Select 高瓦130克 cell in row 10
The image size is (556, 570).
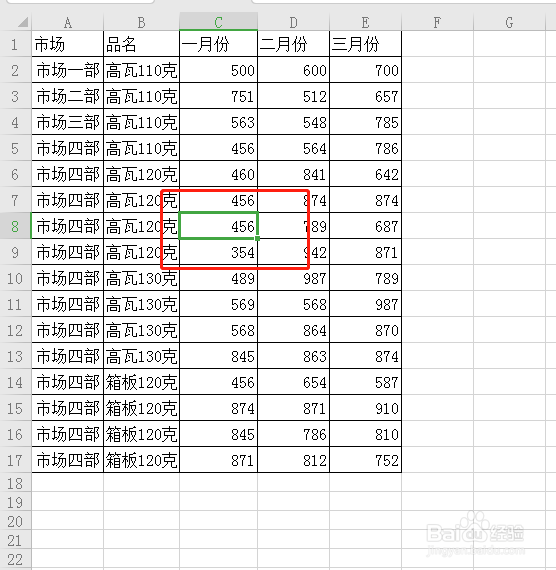pyautogui.click(x=141, y=278)
